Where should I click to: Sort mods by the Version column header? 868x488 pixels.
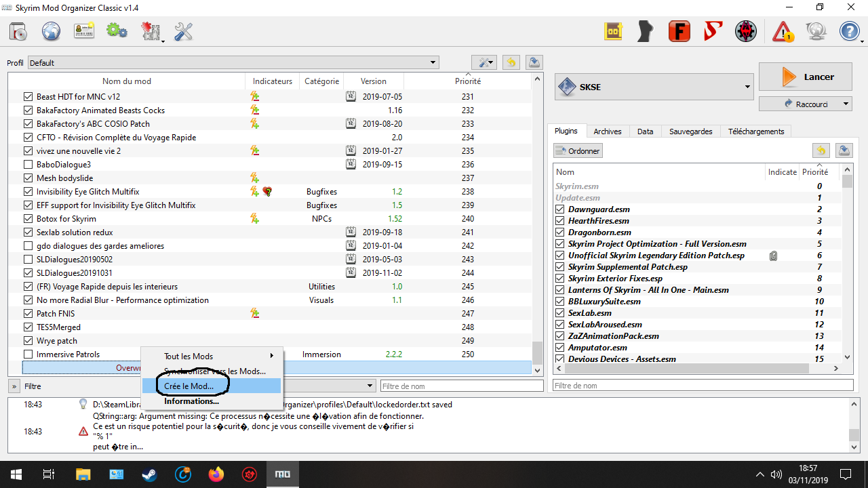(374, 81)
